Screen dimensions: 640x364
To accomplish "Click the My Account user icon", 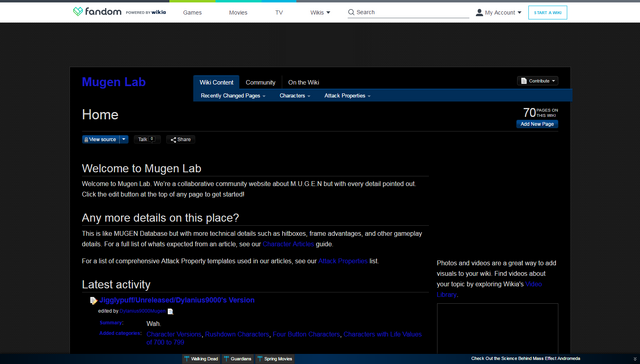I will coord(479,13).
